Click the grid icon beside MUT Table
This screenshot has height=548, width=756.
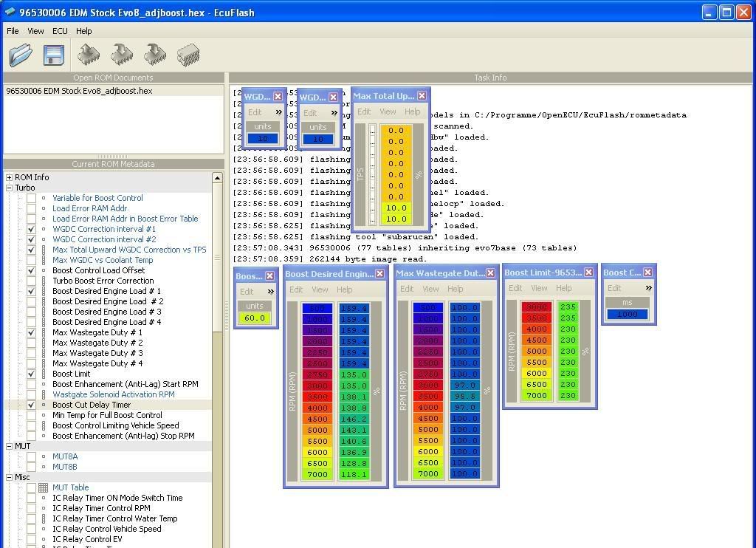click(x=44, y=487)
